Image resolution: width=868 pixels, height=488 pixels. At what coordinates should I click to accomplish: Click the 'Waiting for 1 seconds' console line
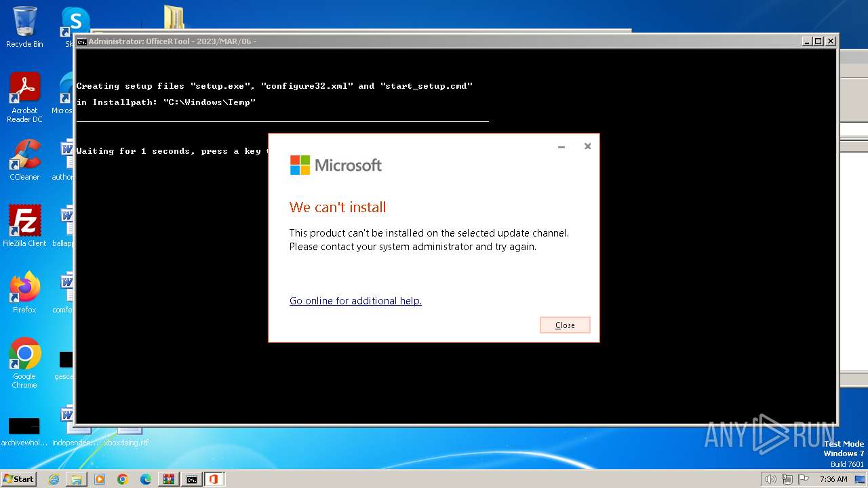(x=172, y=151)
